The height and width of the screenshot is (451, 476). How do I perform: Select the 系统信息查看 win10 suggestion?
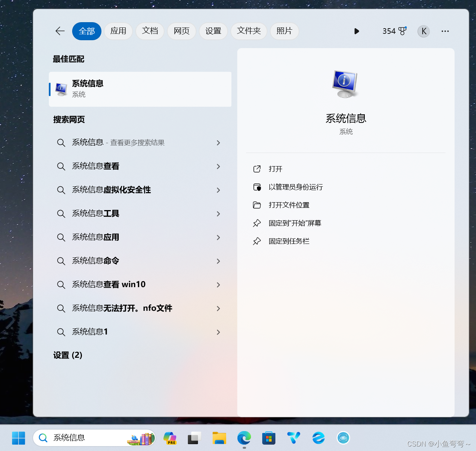pyautogui.click(x=130, y=285)
